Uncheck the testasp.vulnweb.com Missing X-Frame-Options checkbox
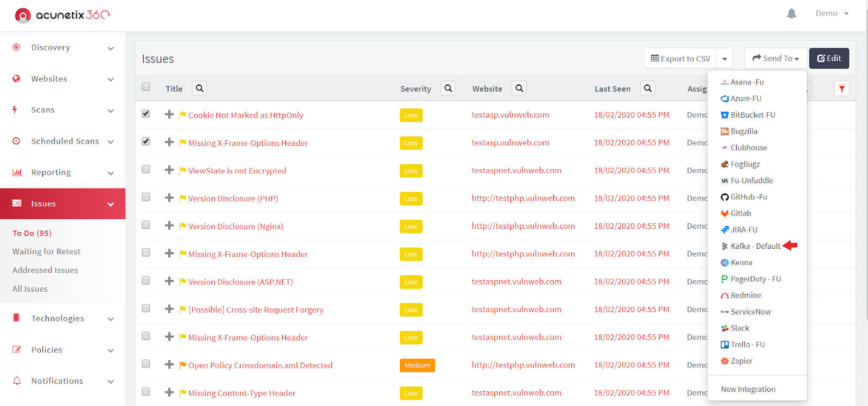 pyautogui.click(x=146, y=141)
